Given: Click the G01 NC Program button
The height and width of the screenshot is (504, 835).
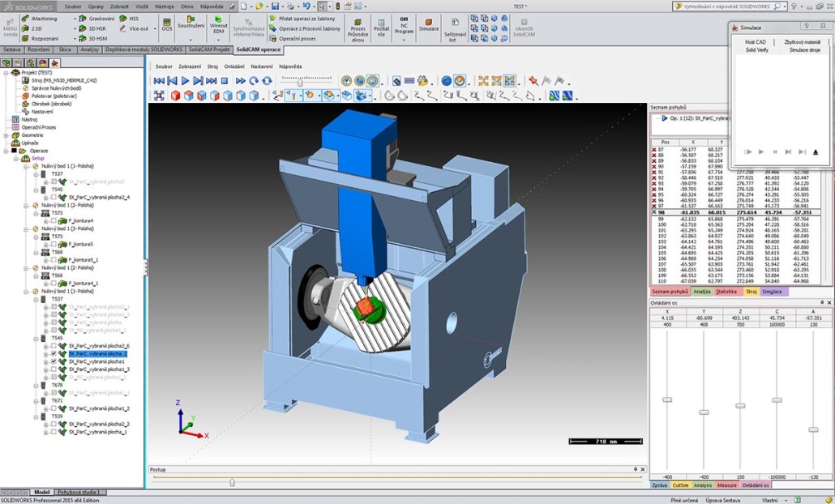Looking at the screenshot, I should 404,24.
